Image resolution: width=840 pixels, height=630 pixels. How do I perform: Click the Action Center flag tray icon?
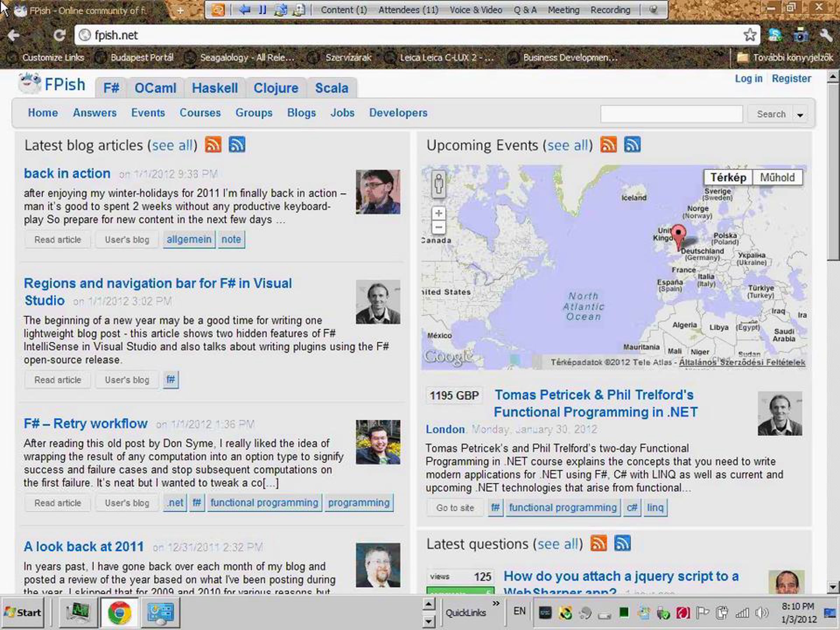click(702, 612)
